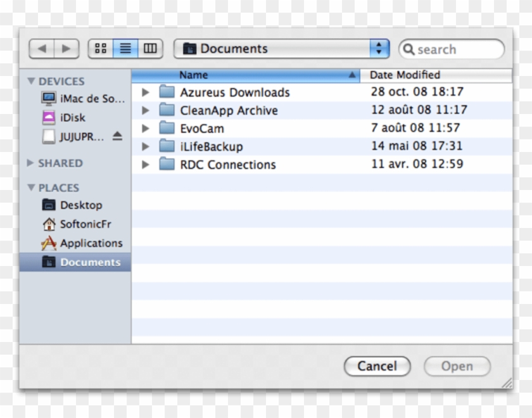The width and height of the screenshot is (532, 418).
Task: Click the CleanApp Archive name
Action: click(x=229, y=110)
